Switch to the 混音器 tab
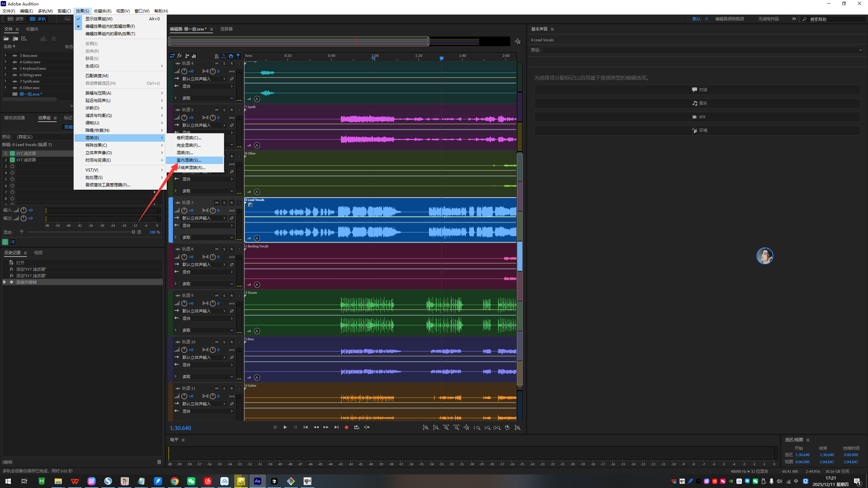This screenshot has height=488, width=868. point(226,29)
